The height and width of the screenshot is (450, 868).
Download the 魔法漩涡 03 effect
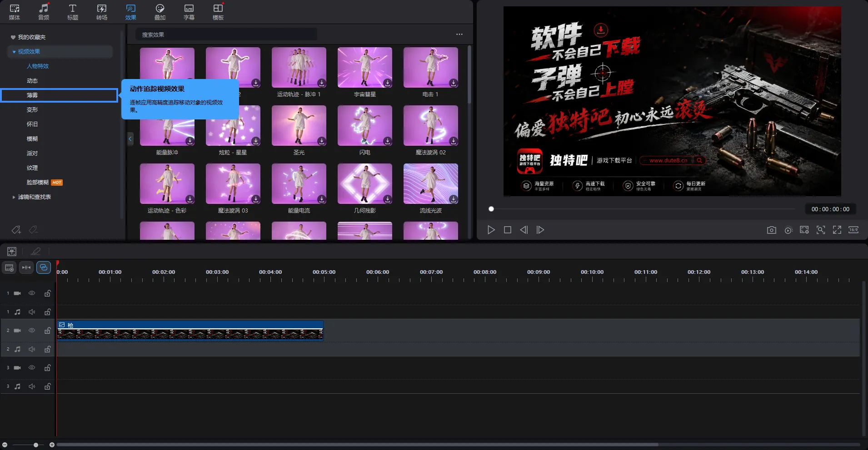click(256, 199)
